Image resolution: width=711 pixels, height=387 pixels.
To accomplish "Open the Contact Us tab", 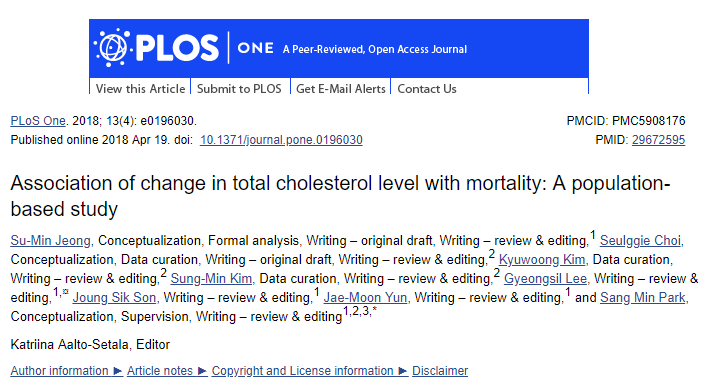I will coord(427,88).
